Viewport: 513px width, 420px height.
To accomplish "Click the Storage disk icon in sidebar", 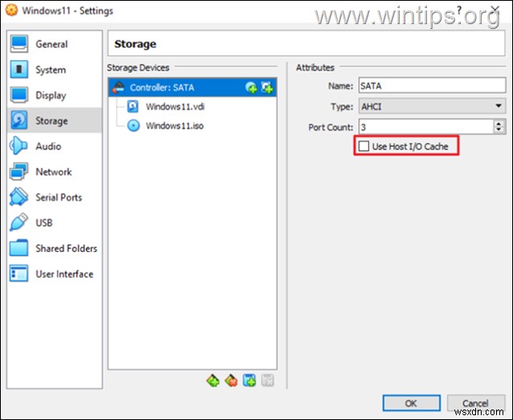I will click(x=19, y=120).
